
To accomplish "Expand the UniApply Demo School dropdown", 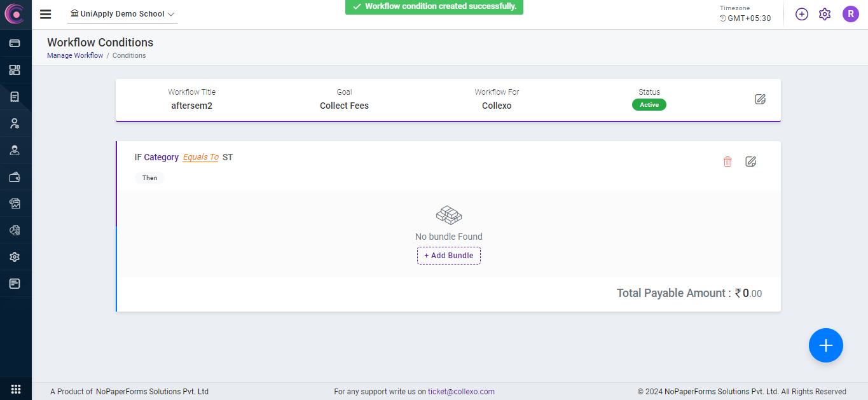I will click(123, 14).
